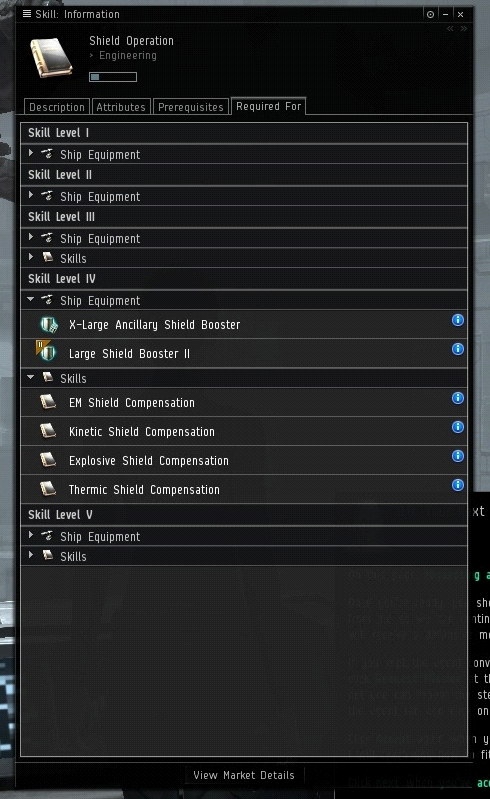This screenshot has width=490, height=799.
Task: Expand Skills under Skill Level V
Action: (31, 555)
